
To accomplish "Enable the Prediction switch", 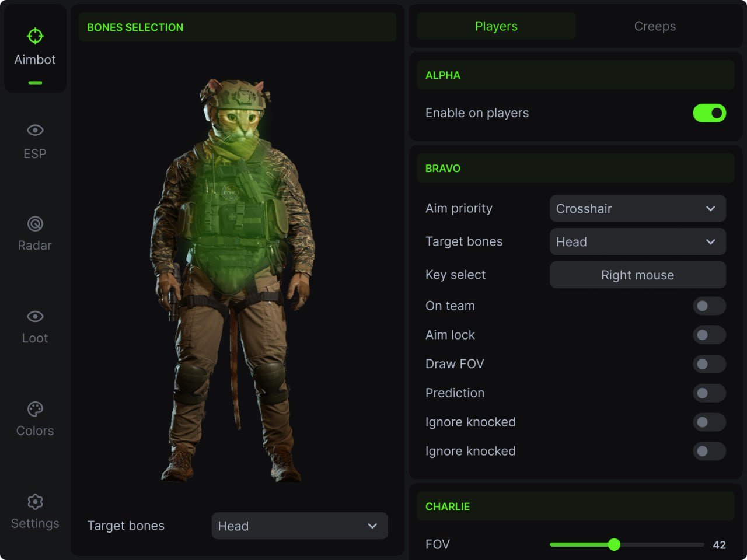I will (709, 393).
